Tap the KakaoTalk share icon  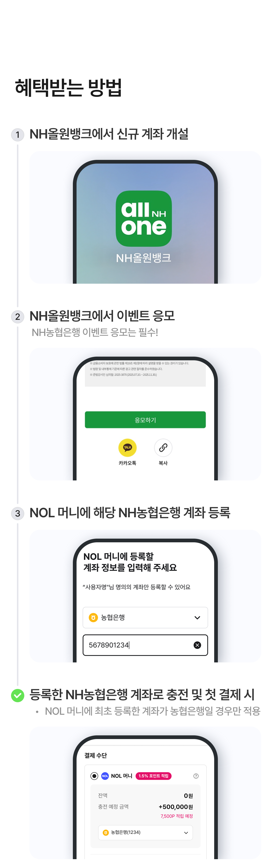click(x=127, y=448)
